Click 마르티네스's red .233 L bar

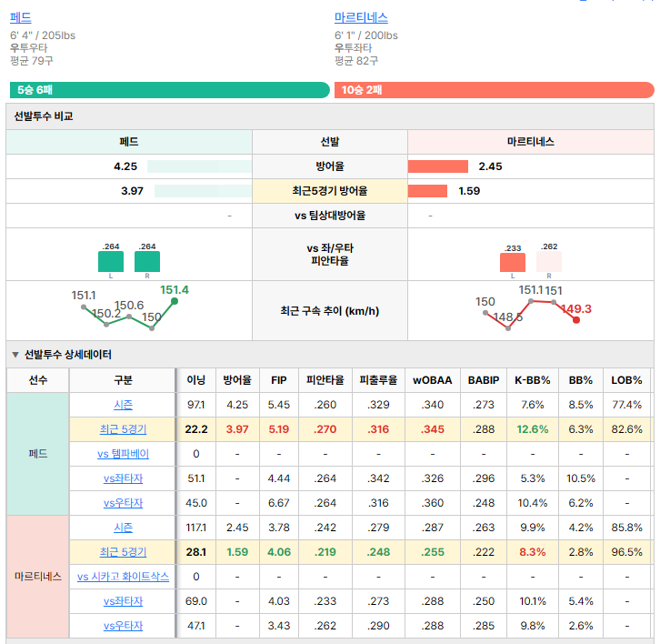click(x=512, y=262)
